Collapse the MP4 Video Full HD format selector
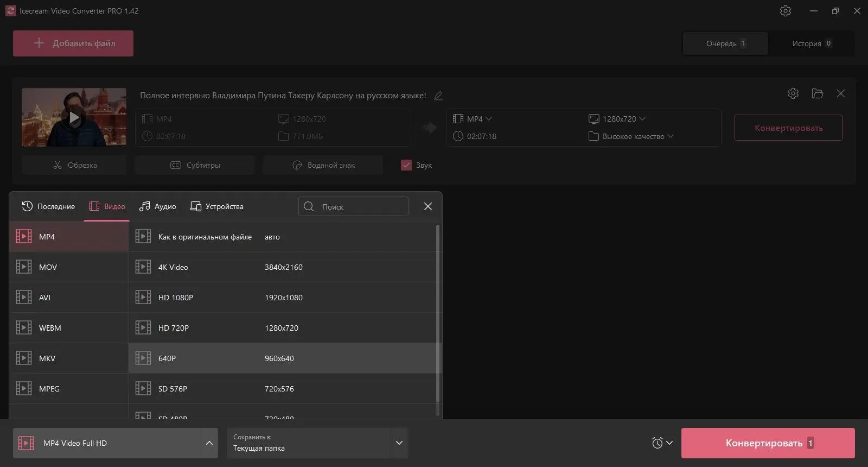This screenshot has height=467, width=868. (209, 443)
